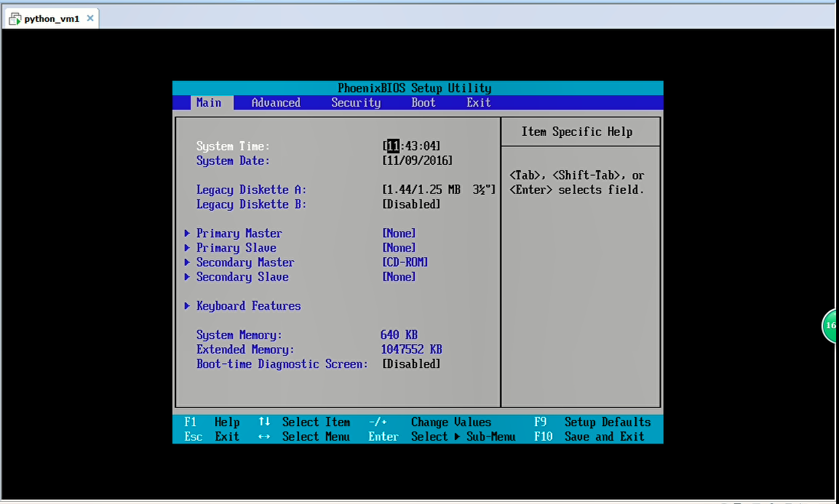Viewport: 839px width, 504px height.
Task: Click the left-right arrows Select Menu hint
Action: 304,436
